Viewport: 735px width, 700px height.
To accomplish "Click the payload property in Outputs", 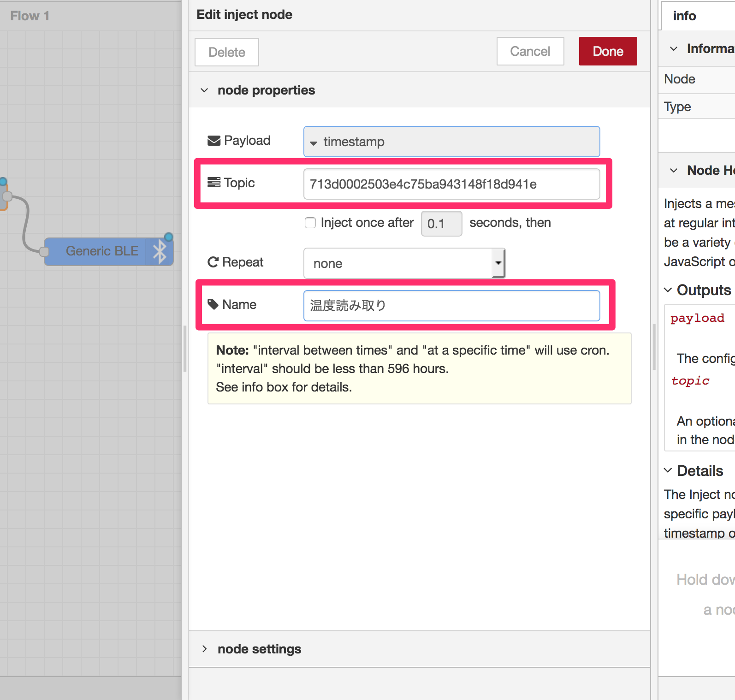I will (x=697, y=318).
